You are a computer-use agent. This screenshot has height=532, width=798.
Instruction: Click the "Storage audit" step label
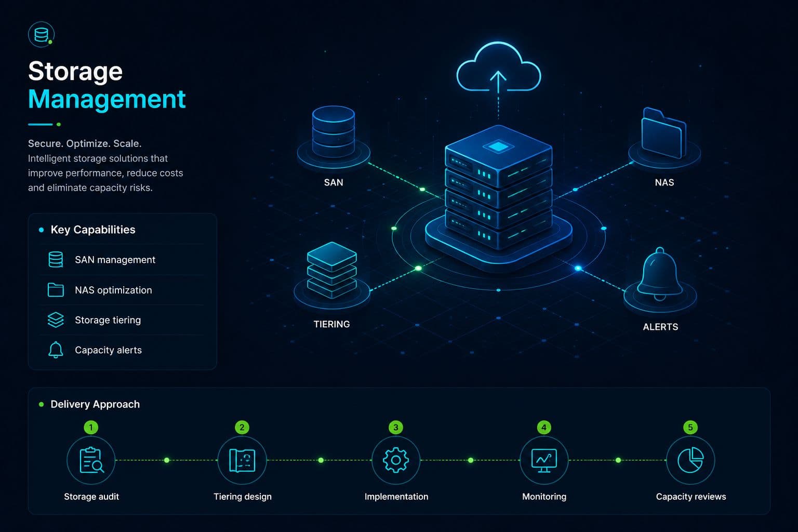point(91,497)
